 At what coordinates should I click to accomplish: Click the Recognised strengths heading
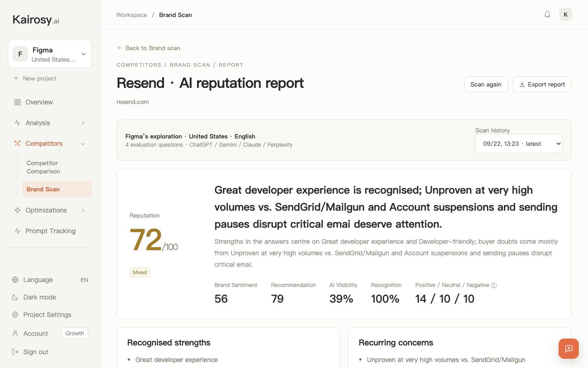169,342
